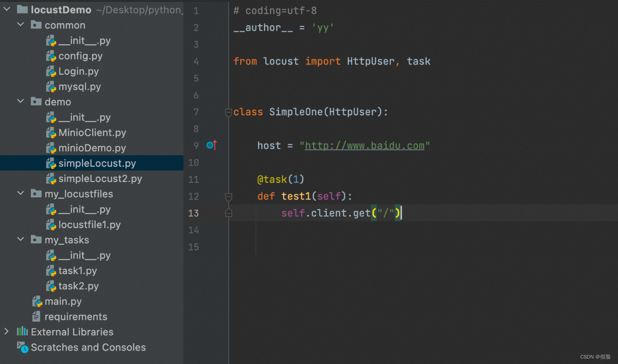Click the __init__.py icon under my_locustfiles
Image resolution: width=618 pixels, height=364 pixels.
pos(51,209)
